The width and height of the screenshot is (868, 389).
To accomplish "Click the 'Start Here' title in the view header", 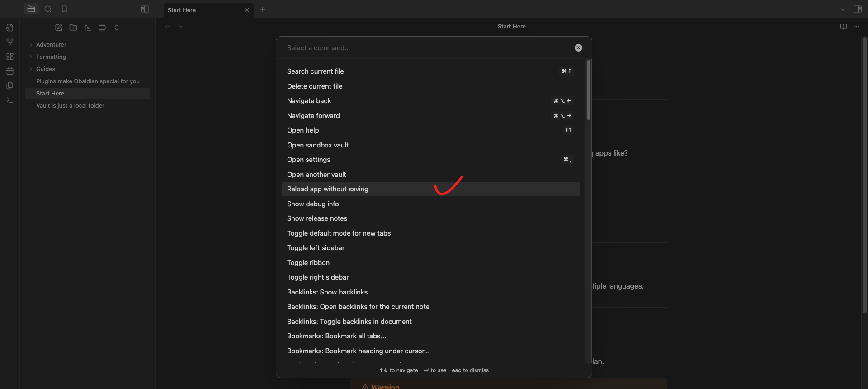I will click(511, 27).
